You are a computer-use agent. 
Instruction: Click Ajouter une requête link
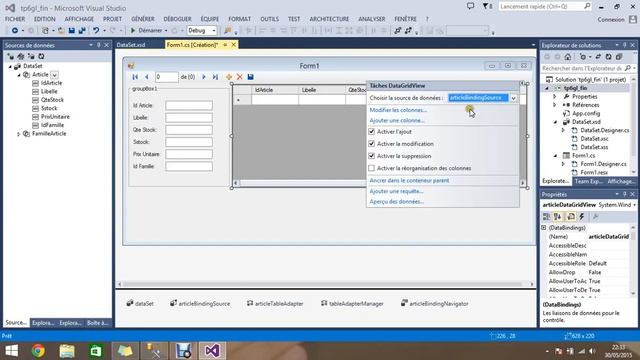pos(396,191)
